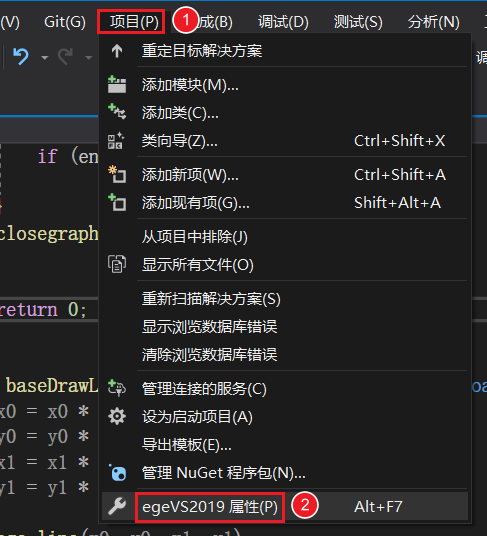Click the add class icon
Viewport: 487px width, 536px height.
click(x=117, y=112)
